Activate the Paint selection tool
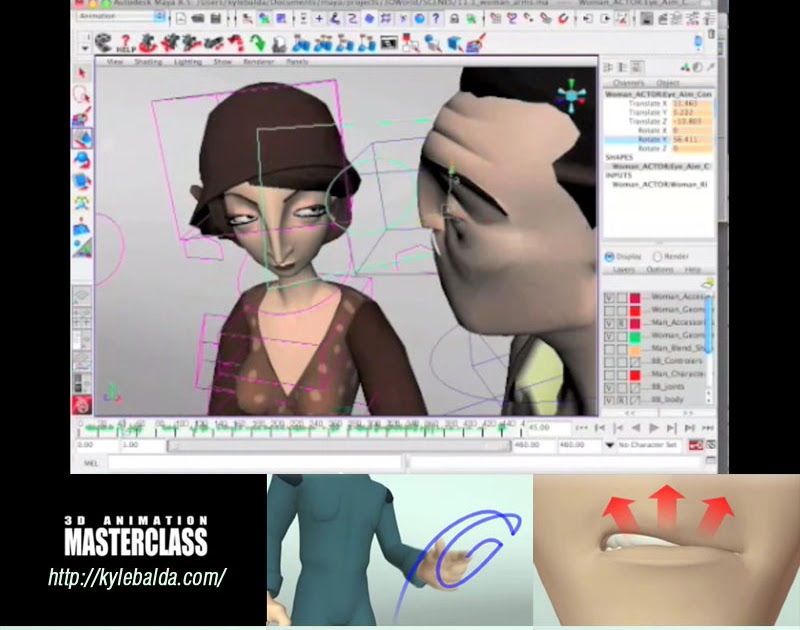Image resolution: width=800 pixels, height=630 pixels. 82,117
